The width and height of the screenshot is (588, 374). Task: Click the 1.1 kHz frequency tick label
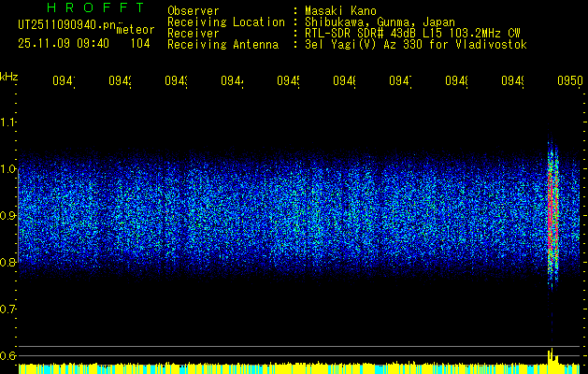pyautogui.click(x=8, y=122)
